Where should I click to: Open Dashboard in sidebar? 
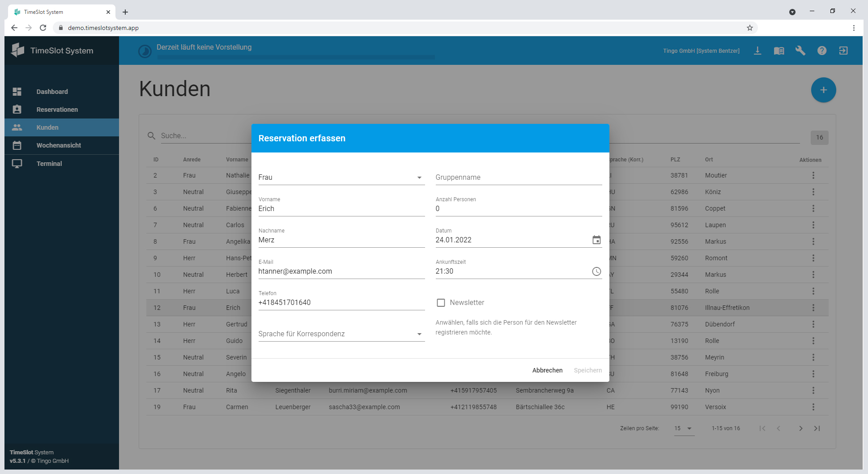point(62,92)
